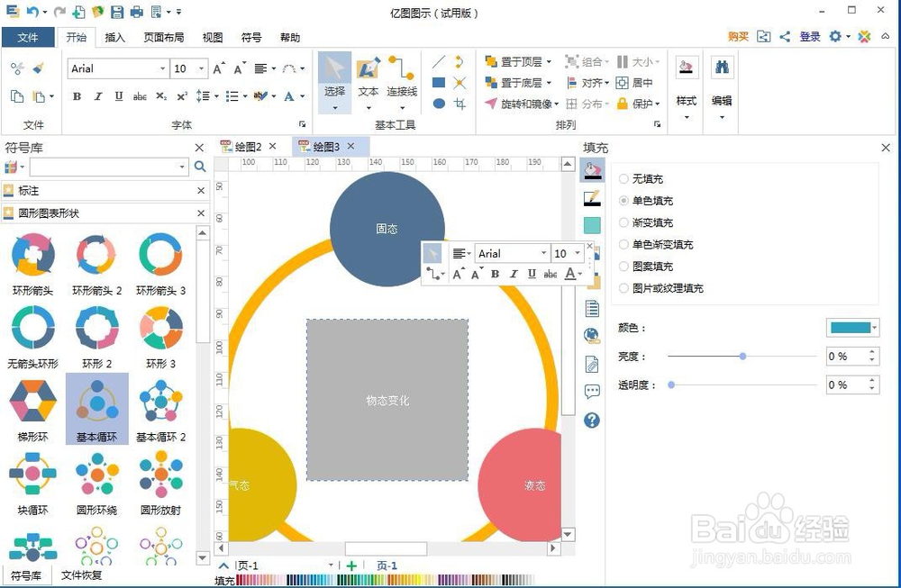Apply strikethrough from ribbon font group
Screen dimensions: 901x588
click(x=140, y=96)
